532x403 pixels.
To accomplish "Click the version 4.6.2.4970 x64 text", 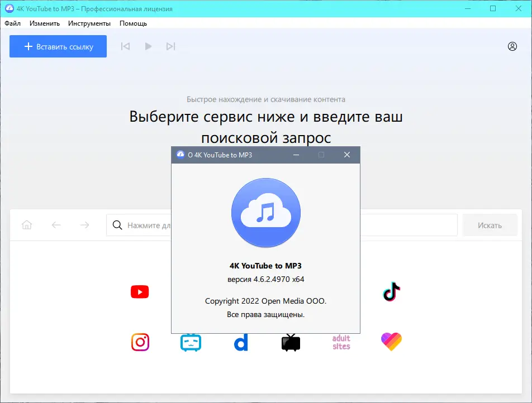I will click(x=265, y=279).
